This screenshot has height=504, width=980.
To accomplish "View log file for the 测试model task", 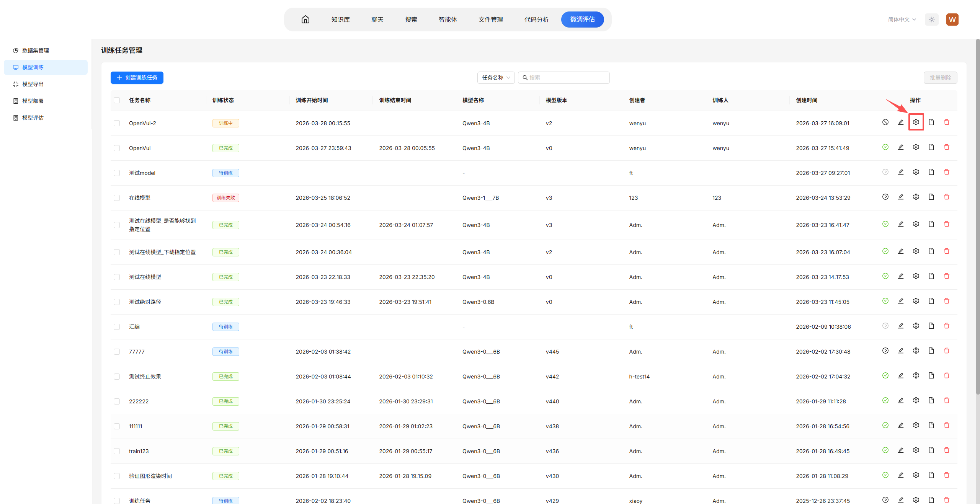I will [931, 172].
